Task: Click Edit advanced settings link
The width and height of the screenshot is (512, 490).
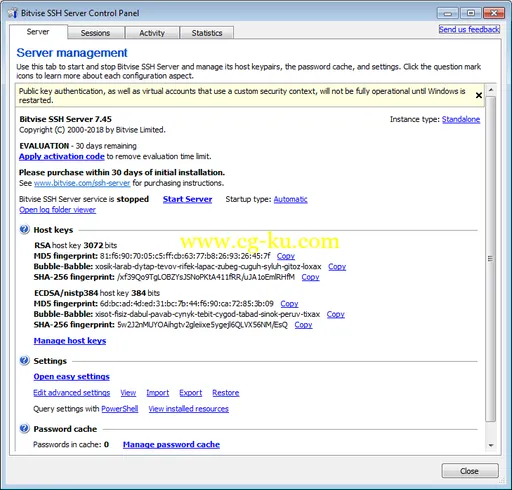Action: (x=72, y=393)
